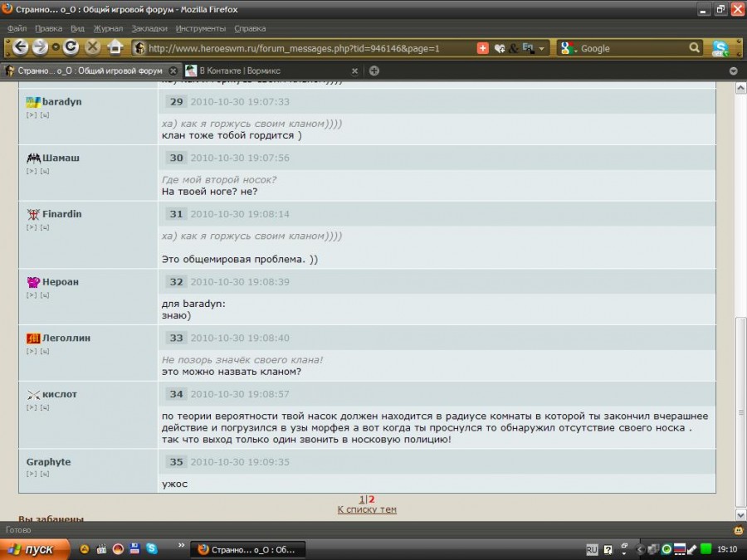This screenshot has width=747, height=560.
Task: Open the list-all-tabs dropdown
Action: (x=733, y=71)
